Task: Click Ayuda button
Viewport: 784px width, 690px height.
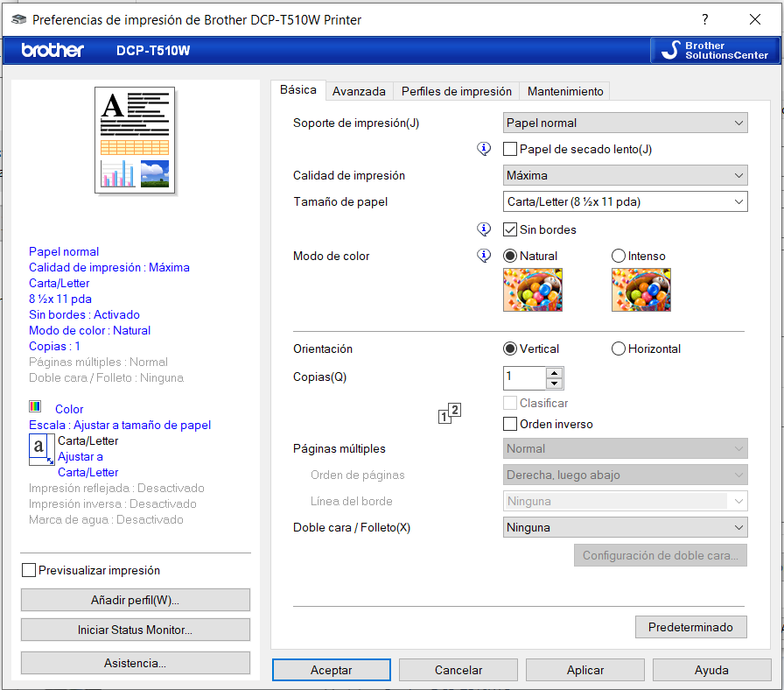Action: pyautogui.click(x=711, y=670)
